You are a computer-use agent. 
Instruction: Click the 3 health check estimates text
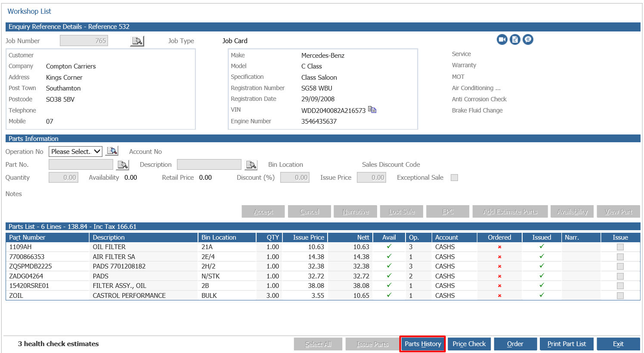(58, 344)
